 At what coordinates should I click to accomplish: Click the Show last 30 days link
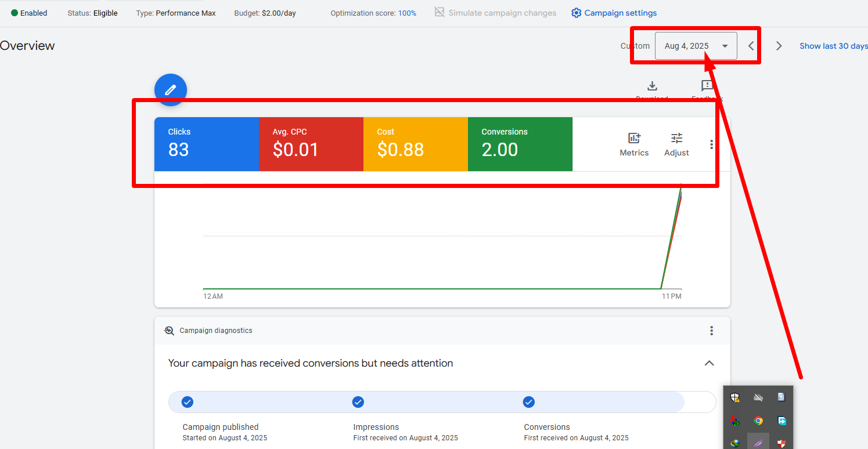pos(833,46)
